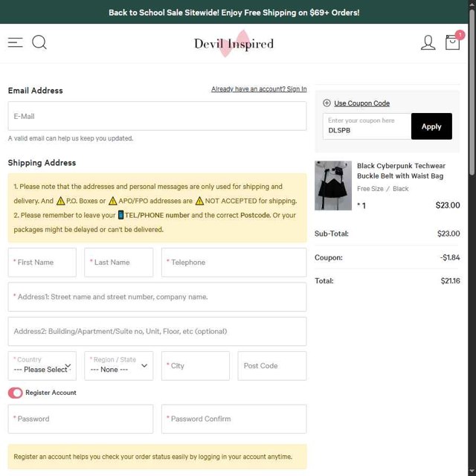Click the Email Address heading
This screenshot has height=476, width=476.
[x=35, y=91]
